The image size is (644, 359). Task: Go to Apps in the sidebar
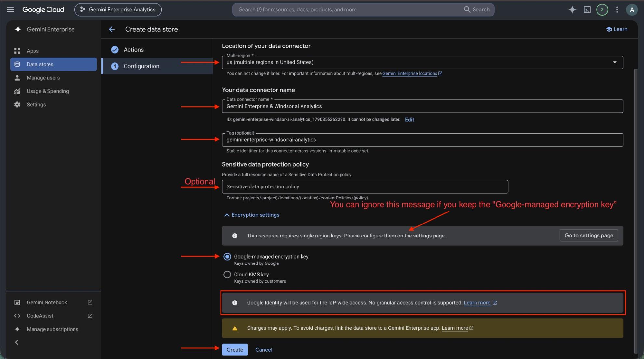(54, 51)
